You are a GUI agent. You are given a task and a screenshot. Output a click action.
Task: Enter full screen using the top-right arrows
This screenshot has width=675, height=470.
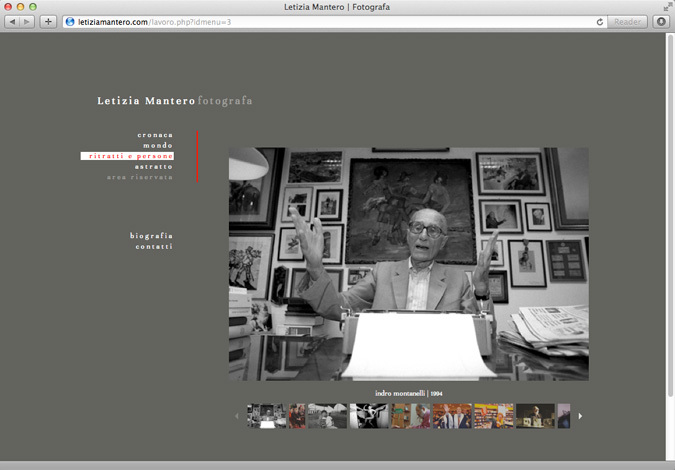click(667, 7)
